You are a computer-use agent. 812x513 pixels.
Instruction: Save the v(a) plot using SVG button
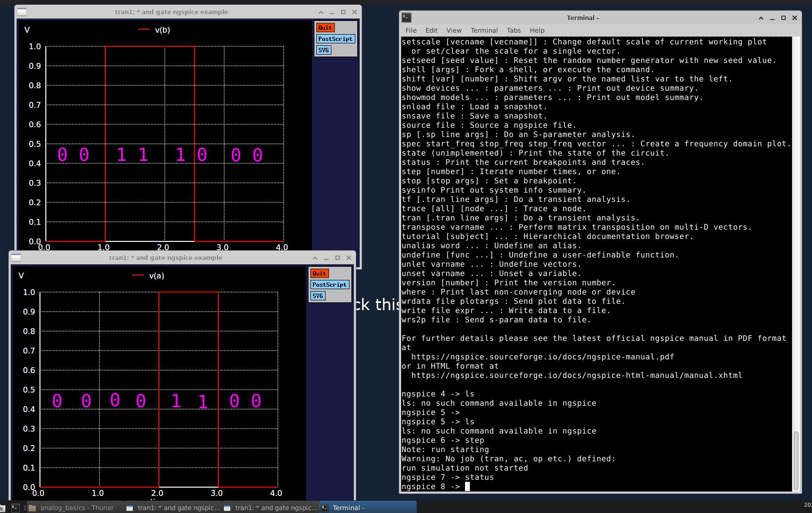(x=317, y=296)
